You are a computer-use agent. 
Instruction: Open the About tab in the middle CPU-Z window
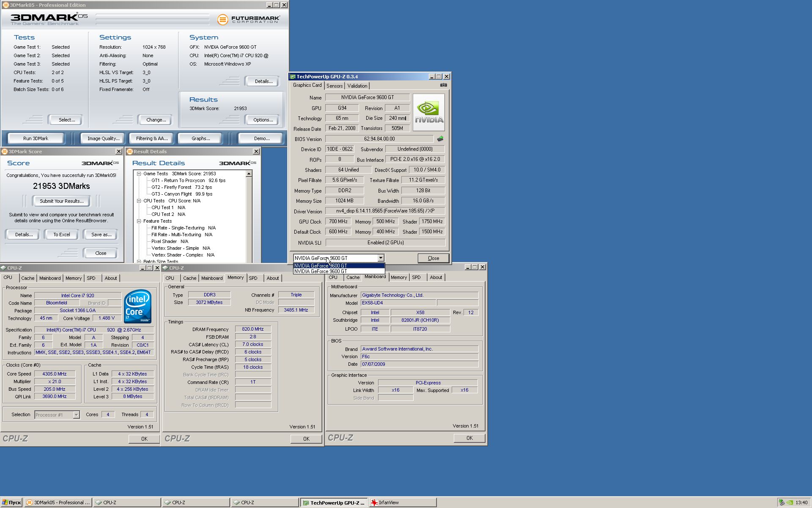pyautogui.click(x=273, y=278)
